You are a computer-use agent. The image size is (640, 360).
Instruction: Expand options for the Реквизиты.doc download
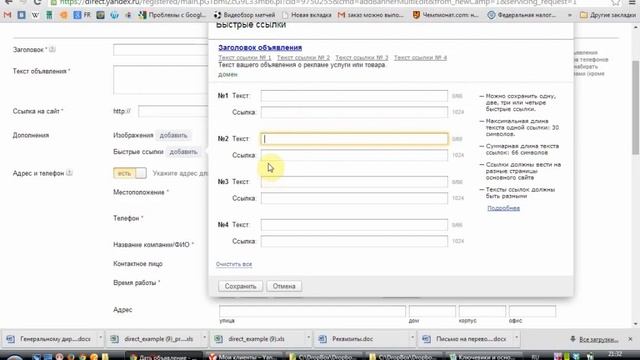[x=413, y=339]
